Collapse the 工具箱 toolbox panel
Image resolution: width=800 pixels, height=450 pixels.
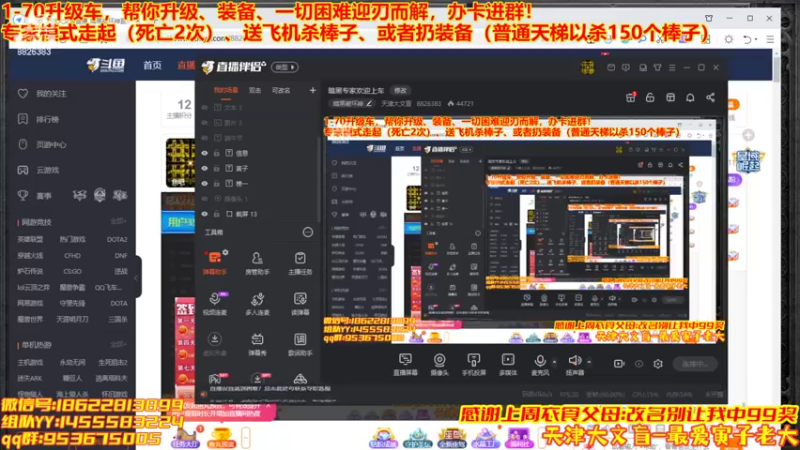click(x=308, y=232)
